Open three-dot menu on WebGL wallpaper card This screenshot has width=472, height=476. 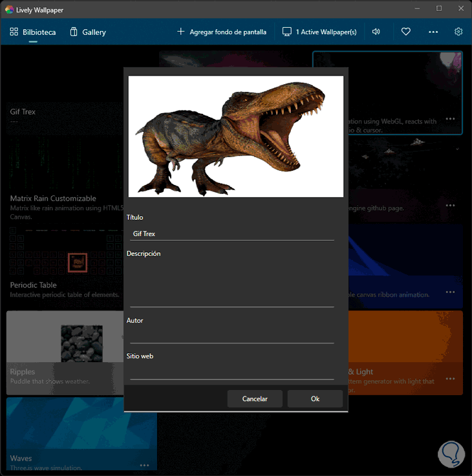(450, 119)
